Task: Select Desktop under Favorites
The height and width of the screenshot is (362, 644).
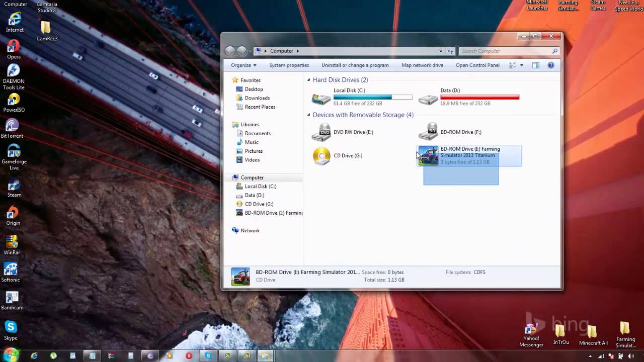Action: 254,89
